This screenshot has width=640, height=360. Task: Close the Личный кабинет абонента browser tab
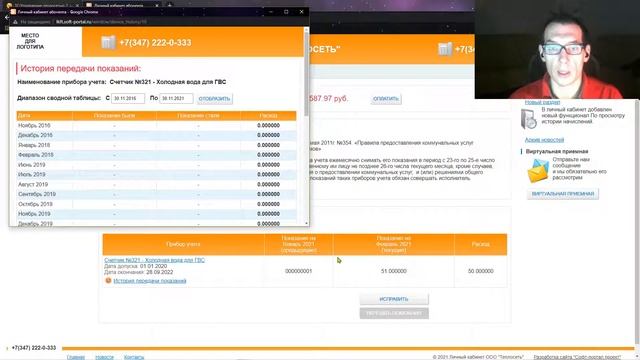tap(157, 6)
